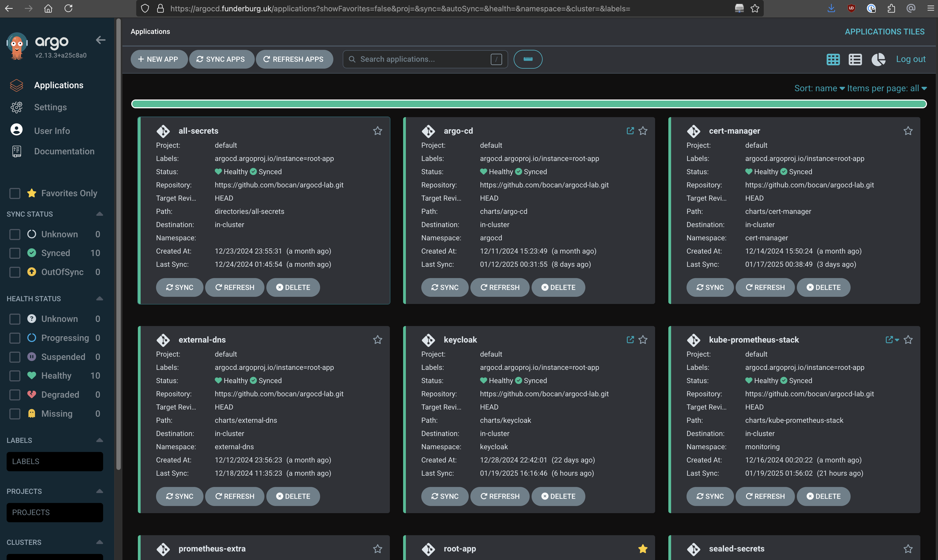The width and height of the screenshot is (938, 560).
Task: Open keycloak external link icon
Action: 630,339
